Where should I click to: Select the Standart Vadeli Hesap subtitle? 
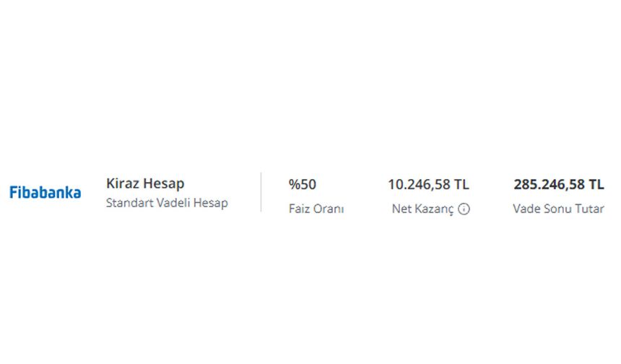(167, 203)
